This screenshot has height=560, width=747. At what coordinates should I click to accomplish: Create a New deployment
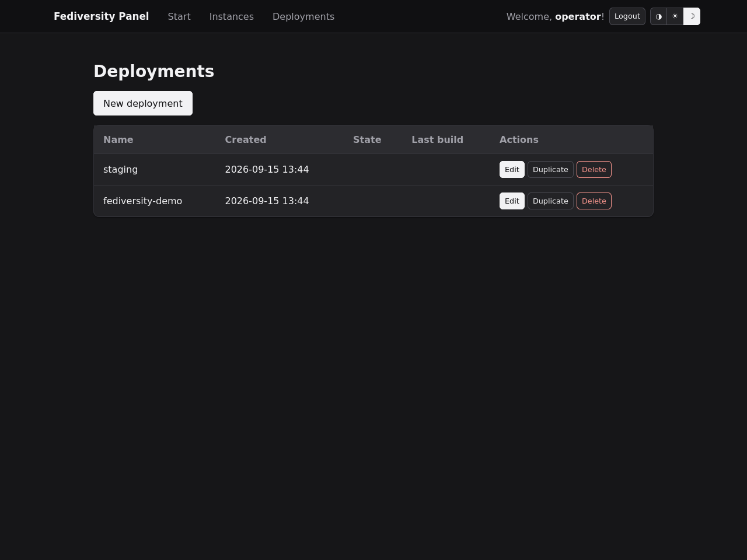click(143, 103)
